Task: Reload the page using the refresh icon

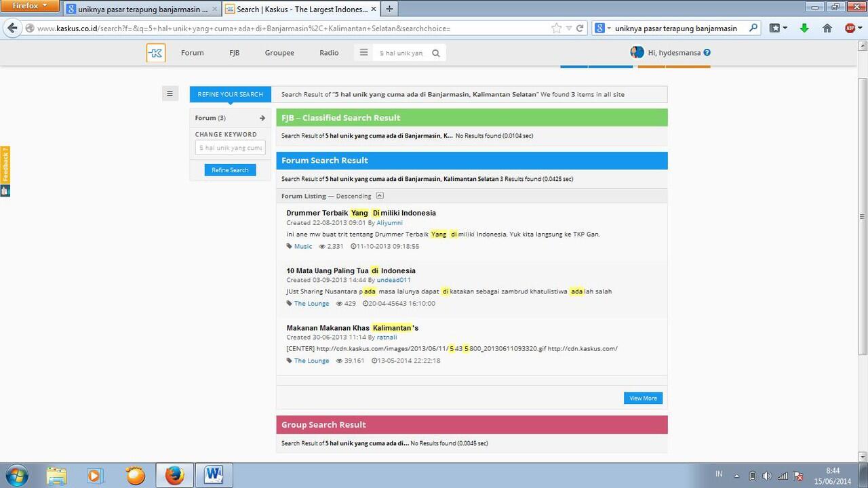Action: (580, 28)
